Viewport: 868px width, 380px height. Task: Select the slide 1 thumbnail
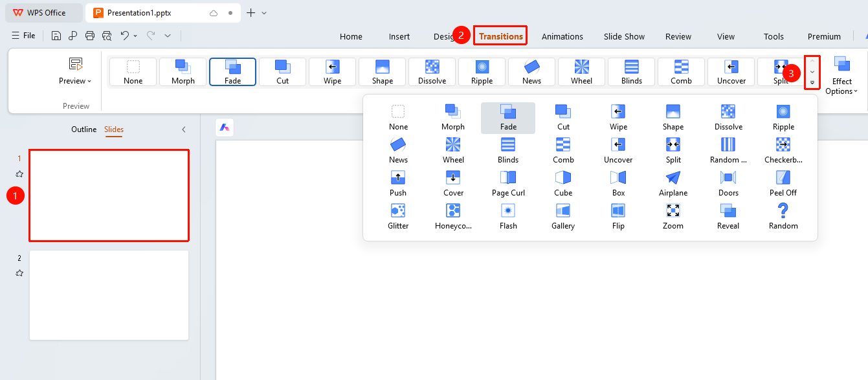click(x=109, y=196)
